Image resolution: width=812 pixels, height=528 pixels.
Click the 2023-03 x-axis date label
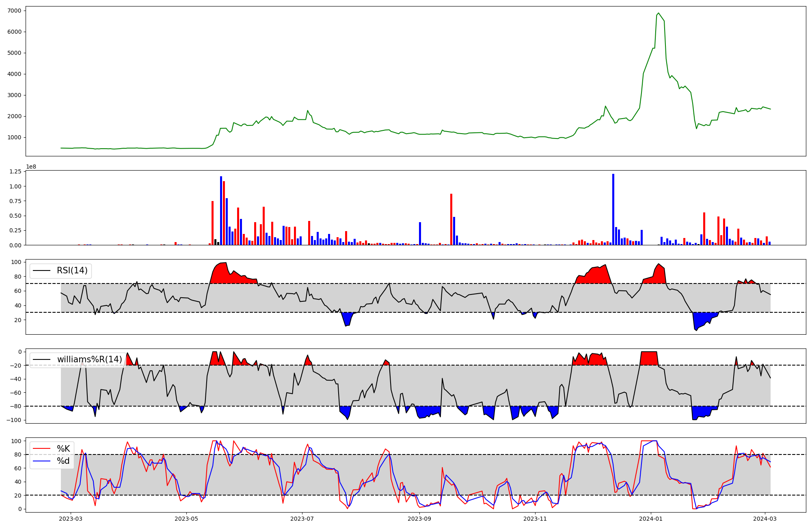click(71, 519)
